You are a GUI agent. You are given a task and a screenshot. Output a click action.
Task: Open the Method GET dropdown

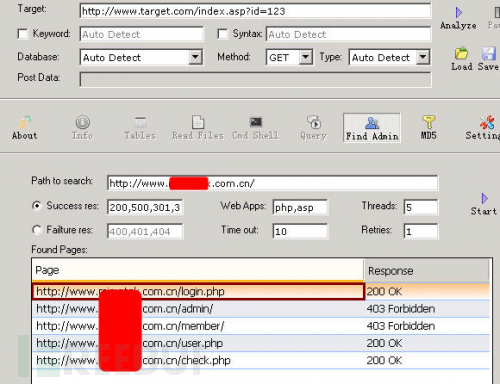pos(305,57)
